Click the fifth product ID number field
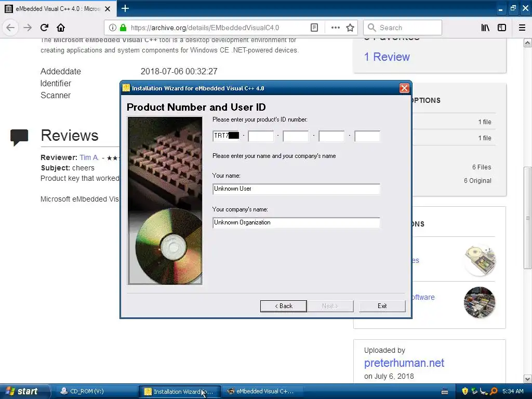This screenshot has height=399, width=532. coord(367,136)
